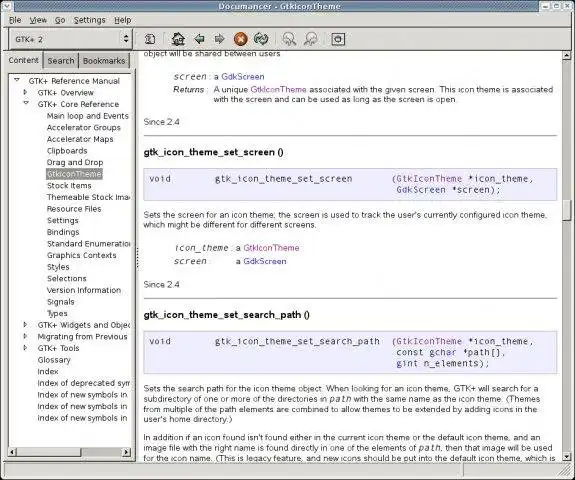The height and width of the screenshot is (480, 575).
Task: Expand the Migrating from Previous node
Action: (25, 336)
